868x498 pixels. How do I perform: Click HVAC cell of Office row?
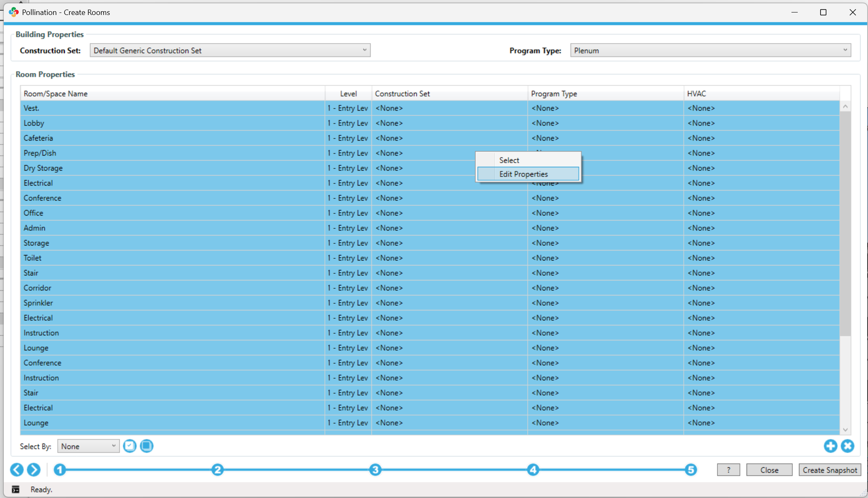pyautogui.click(x=762, y=213)
